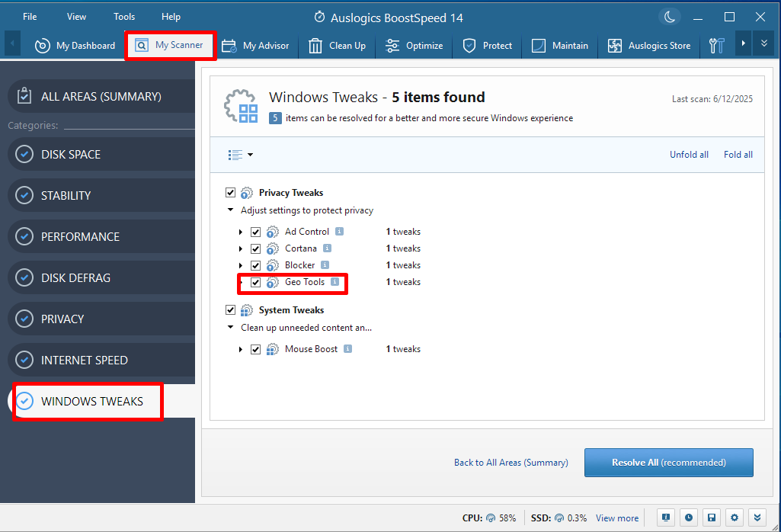Image resolution: width=781 pixels, height=532 pixels.
Task: Open settings via the status bar gear icon
Action: 735,518
